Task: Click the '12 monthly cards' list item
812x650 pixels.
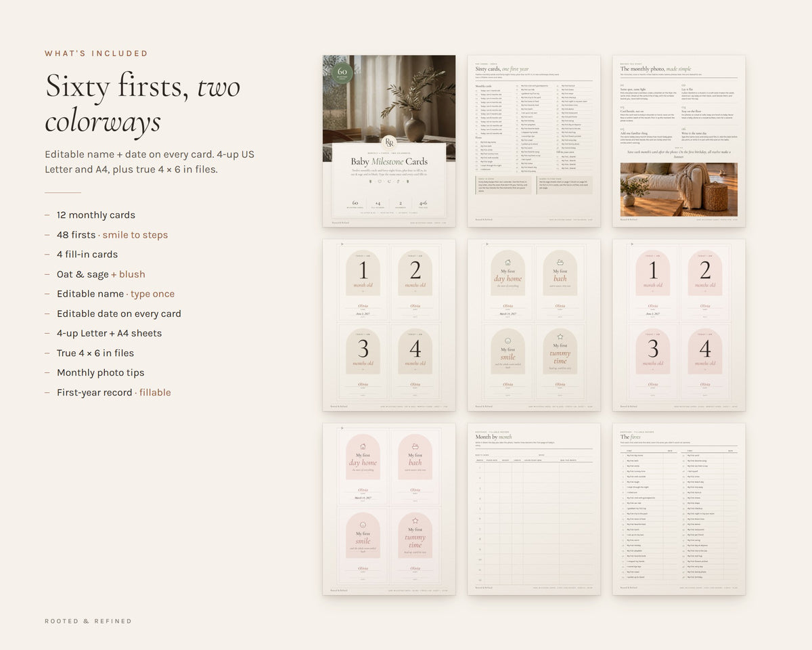Action: pyautogui.click(x=96, y=215)
